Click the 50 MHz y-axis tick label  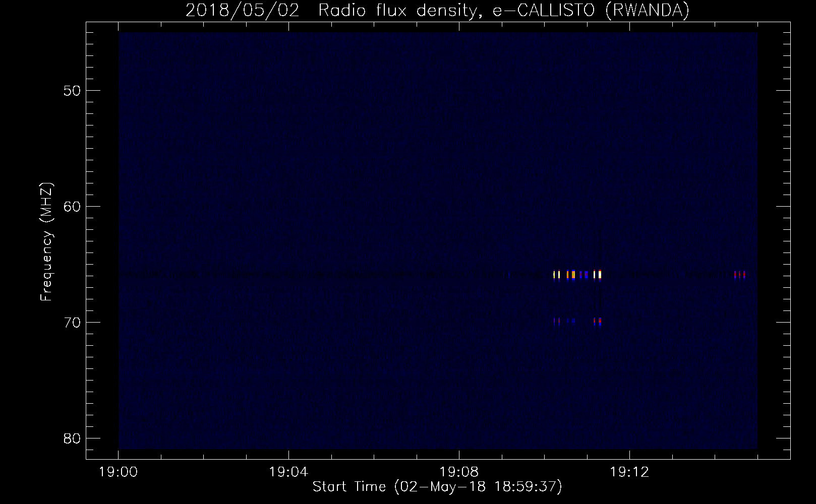tap(72, 91)
